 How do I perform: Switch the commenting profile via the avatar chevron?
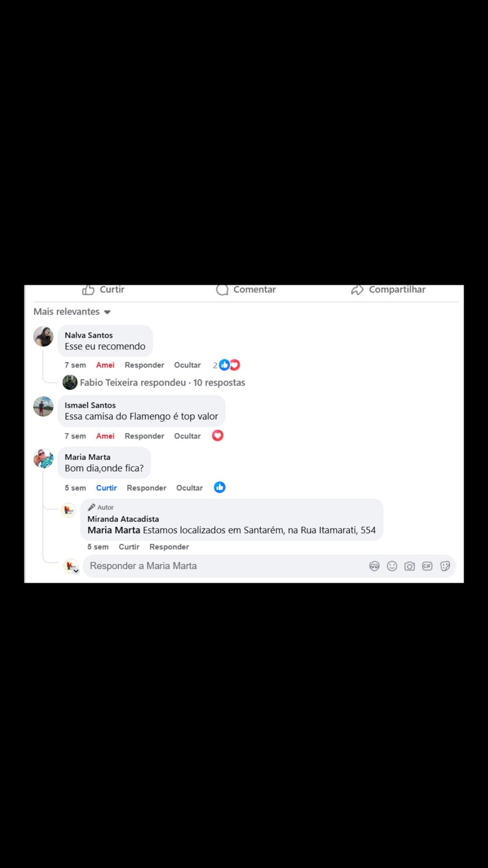coord(76,571)
